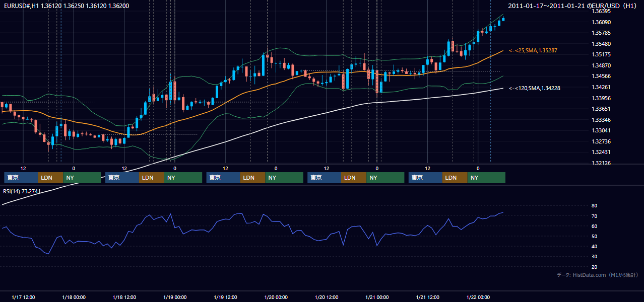
Task: Click the 1.35785 price axis label
Action: point(601,33)
